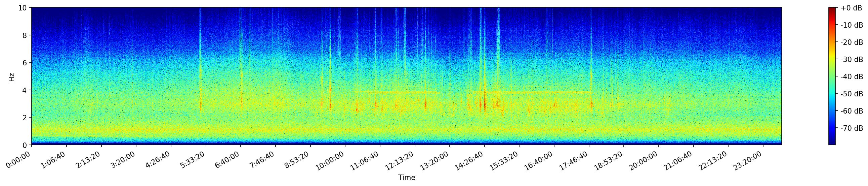This screenshot has width=868, height=186.
Task: Click the -50 dB colorbar label
Action: [851, 94]
